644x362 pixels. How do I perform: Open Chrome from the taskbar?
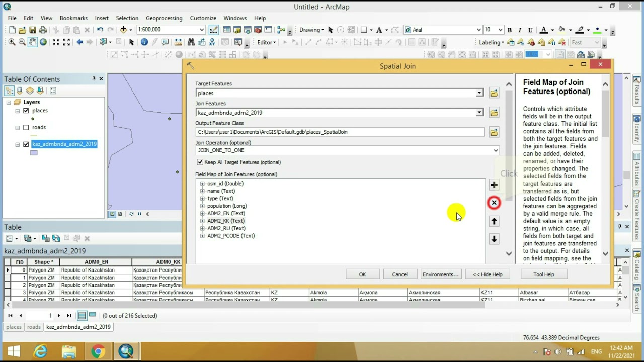(x=98, y=351)
